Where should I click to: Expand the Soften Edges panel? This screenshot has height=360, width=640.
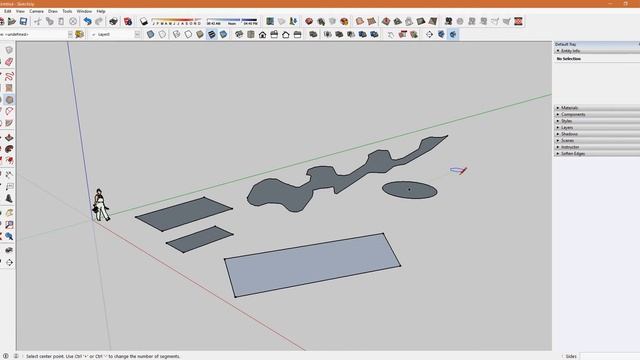pyautogui.click(x=597, y=153)
